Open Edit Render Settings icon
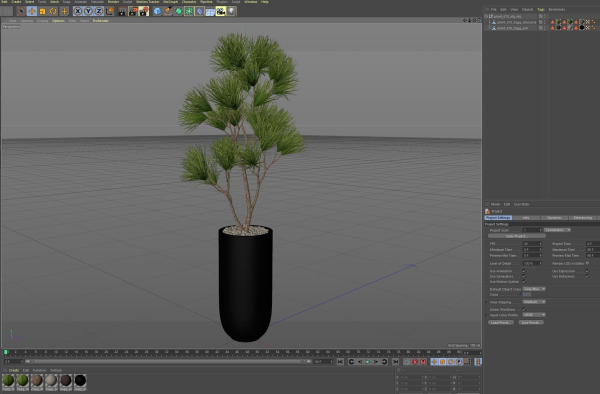The height and width of the screenshot is (394, 600). point(144,11)
